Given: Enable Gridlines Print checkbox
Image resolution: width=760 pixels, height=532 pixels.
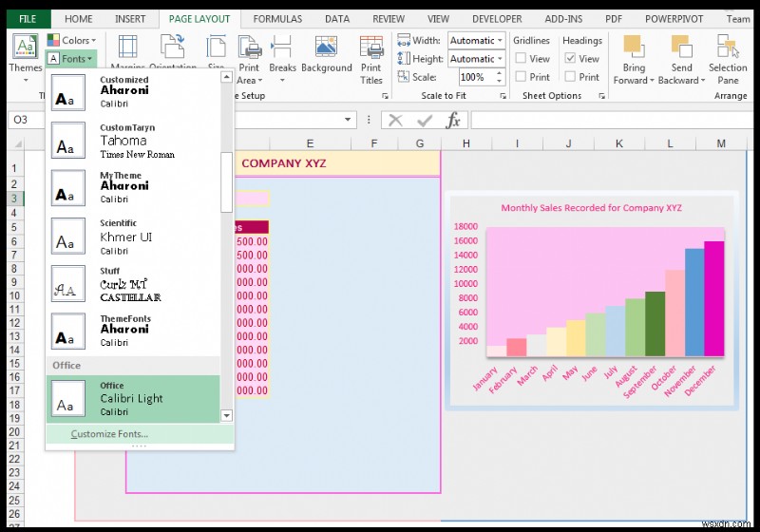Looking at the screenshot, I should 521,77.
